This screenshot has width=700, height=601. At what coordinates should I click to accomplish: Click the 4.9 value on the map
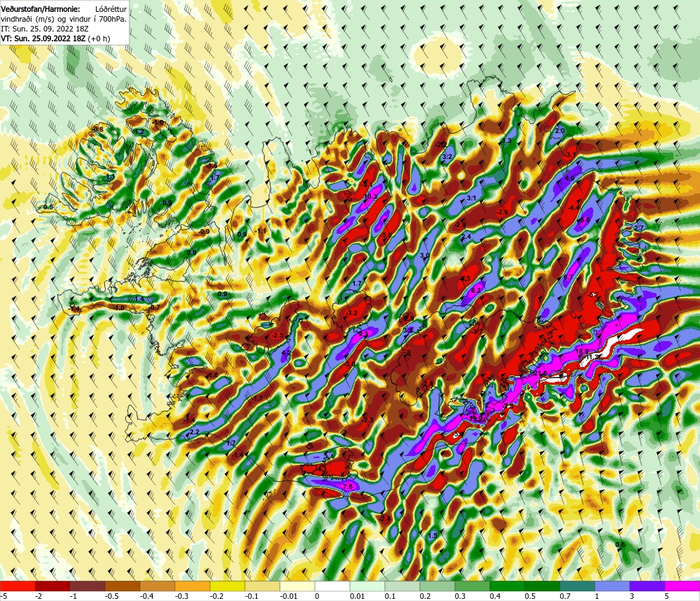(570, 179)
